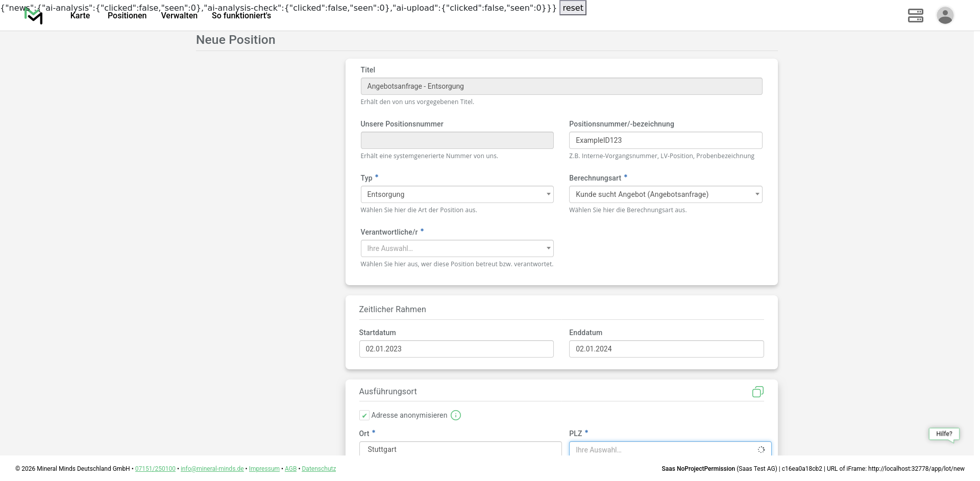Click the Startdatum date field
The width and height of the screenshot is (980, 481).
[x=456, y=349]
